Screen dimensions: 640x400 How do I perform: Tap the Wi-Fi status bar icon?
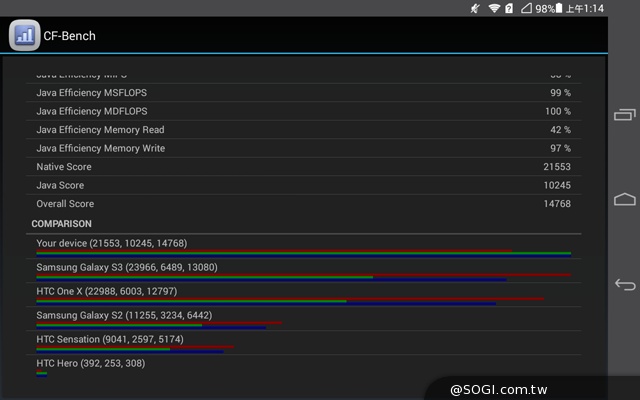coord(494,8)
